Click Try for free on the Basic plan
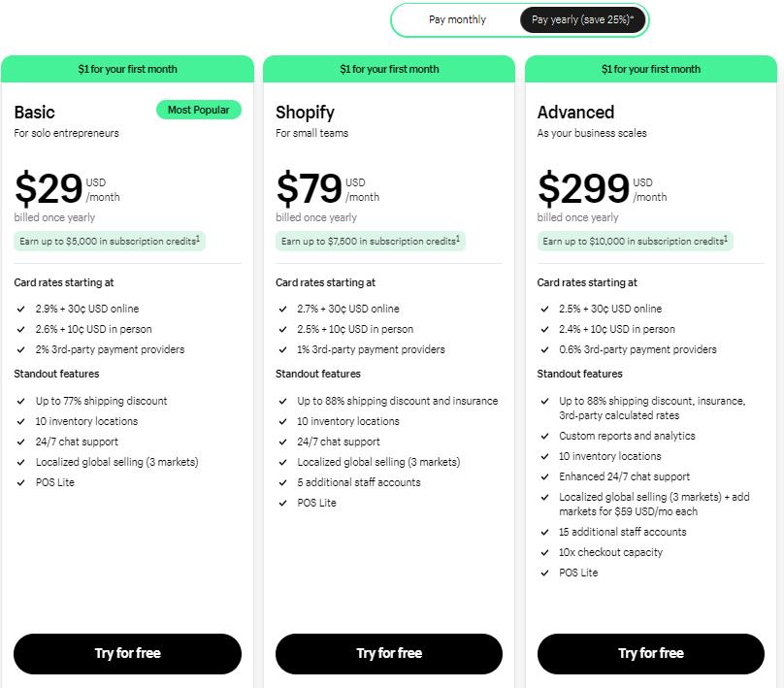This screenshot has width=784, height=688. coord(126,653)
